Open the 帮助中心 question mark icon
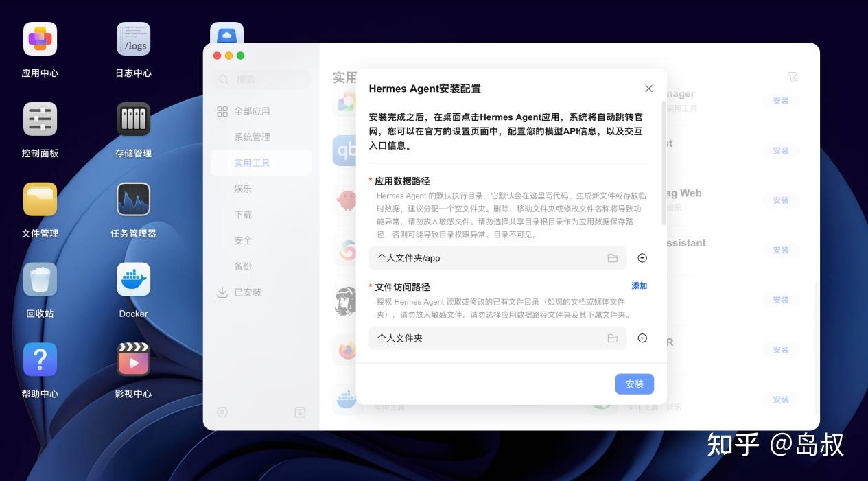868x481 pixels. [40, 360]
